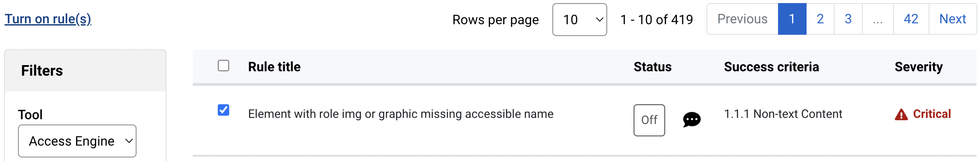Click the Success criteria column header
Screen dimensions: 980x161
pos(771,67)
